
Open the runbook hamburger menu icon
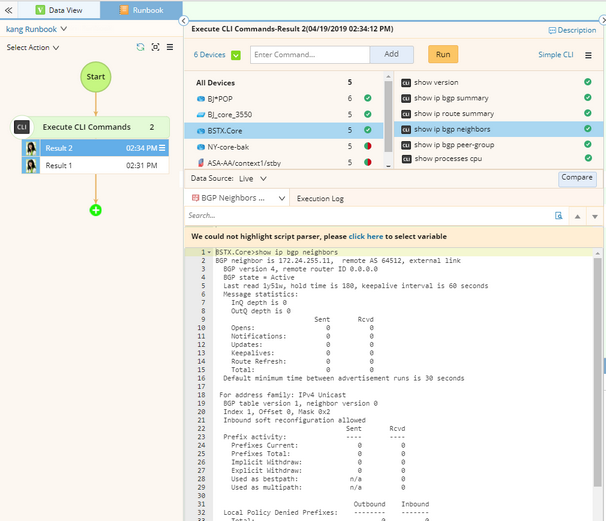[170, 47]
